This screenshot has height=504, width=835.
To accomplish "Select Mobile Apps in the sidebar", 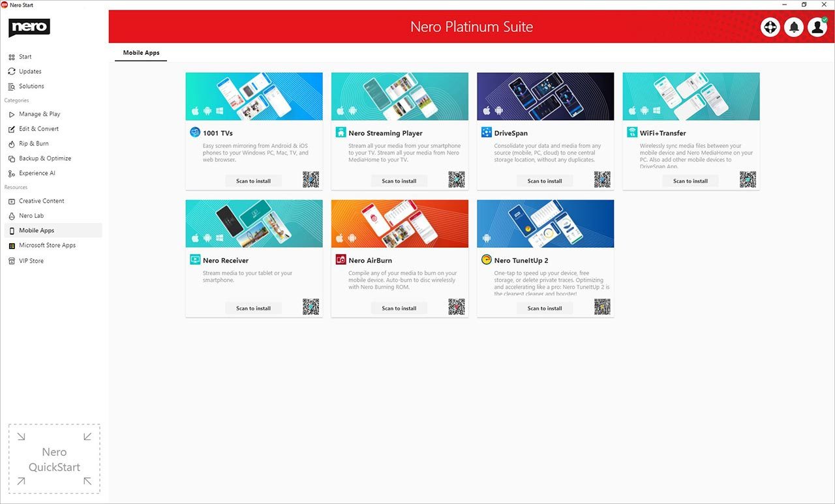I will pyautogui.click(x=53, y=230).
